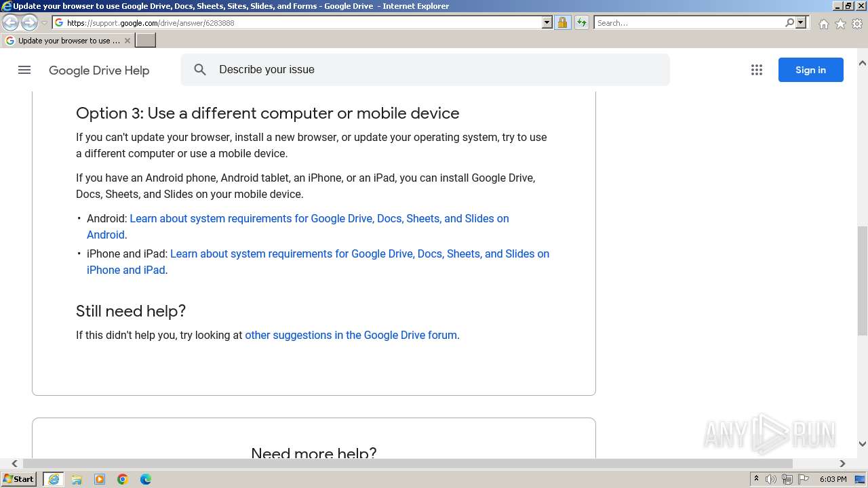Show hidden tray icons arrow
This screenshot has height=488, width=868.
tap(756, 479)
